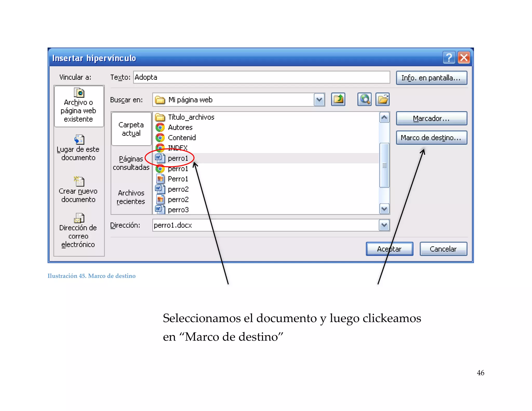Click the file list scroll down arrow
Image resolution: width=532 pixels, height=411 pixels.
[x=384, y=209]
